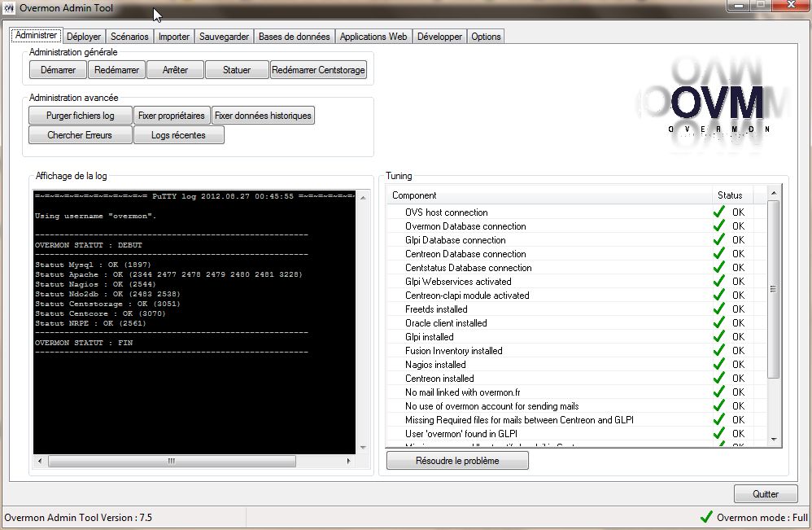Exit using the Quitter button
The width and height of the screenshot is (812, 530).
pos(766,493)
